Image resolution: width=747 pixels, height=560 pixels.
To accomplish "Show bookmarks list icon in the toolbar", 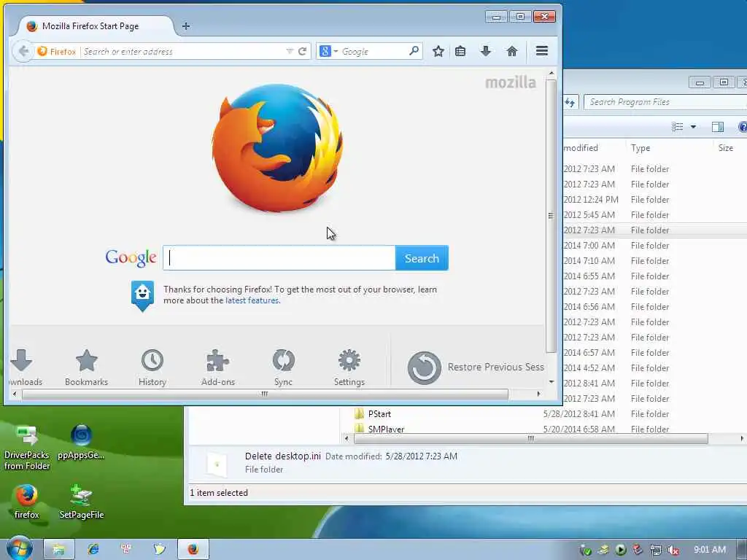I will 460,51.
